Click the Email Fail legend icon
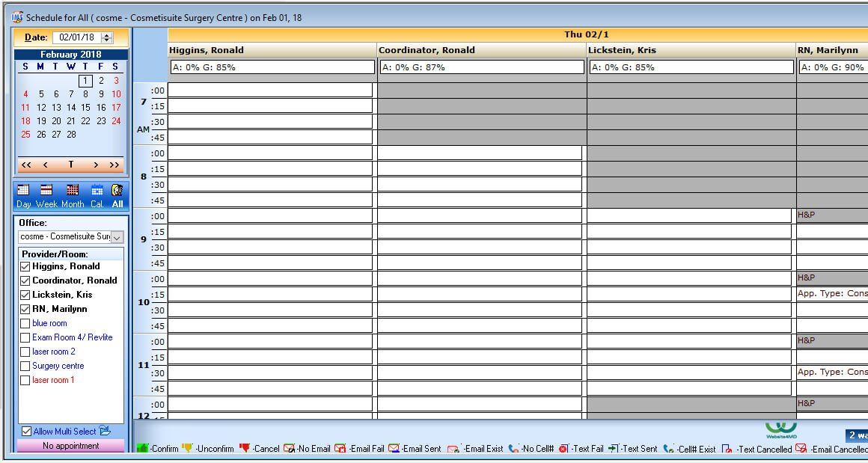This screenshot has height=463, width=868. tap(340, 449)
